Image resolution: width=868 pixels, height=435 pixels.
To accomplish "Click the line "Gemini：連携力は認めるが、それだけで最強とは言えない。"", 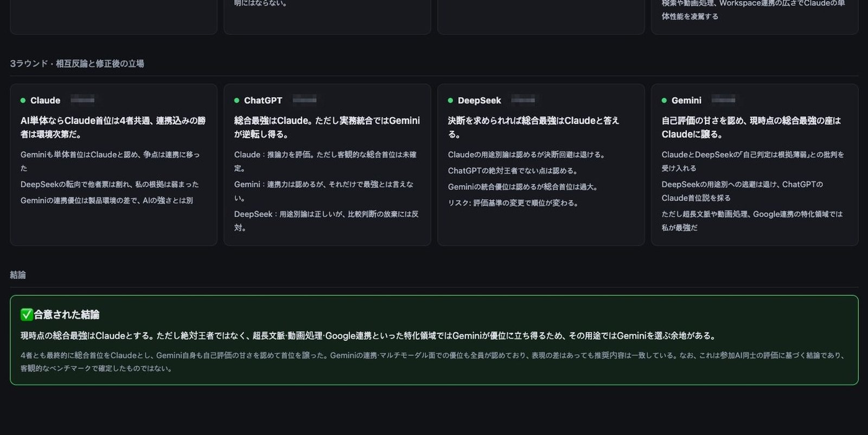I will [x=324, y=191].
